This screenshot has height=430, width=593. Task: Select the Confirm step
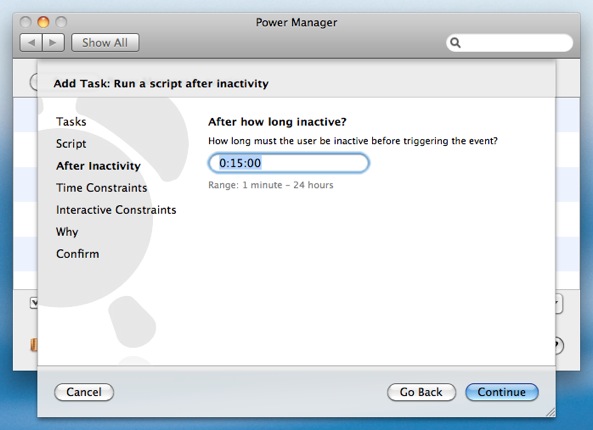[78, 254]
